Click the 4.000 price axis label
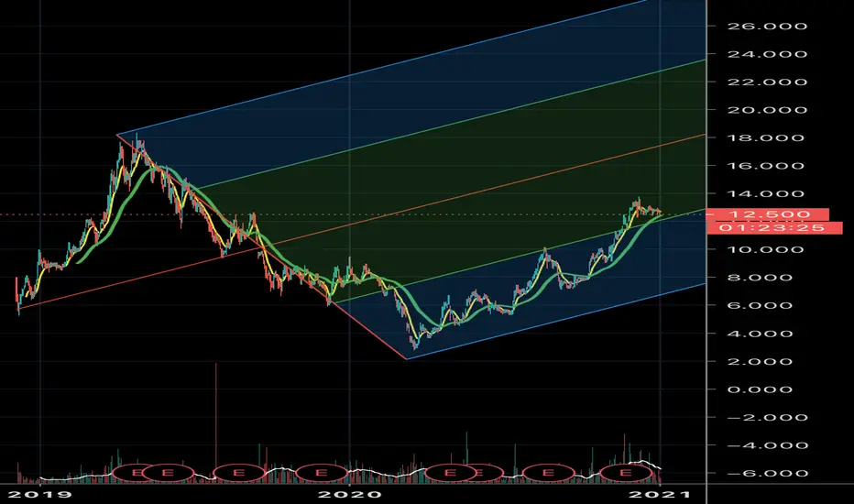Screen dimensions: 854x504 point(760,334)
